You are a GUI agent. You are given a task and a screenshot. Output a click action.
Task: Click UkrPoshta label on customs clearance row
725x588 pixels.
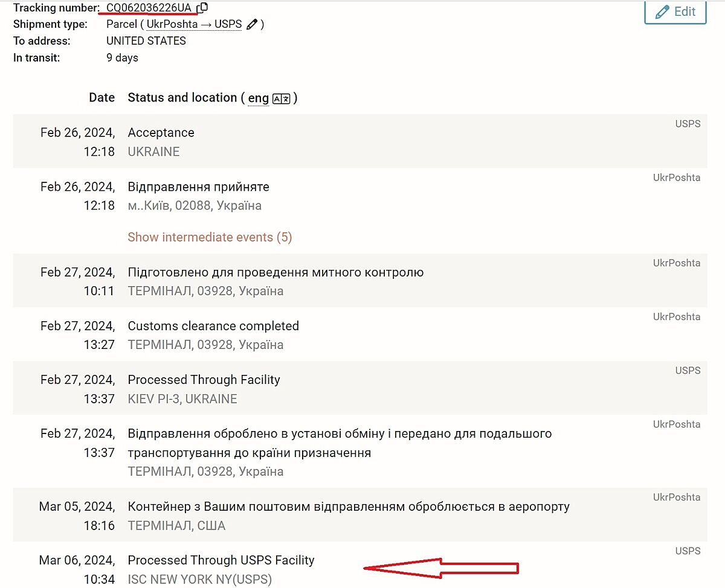[677, 317]
